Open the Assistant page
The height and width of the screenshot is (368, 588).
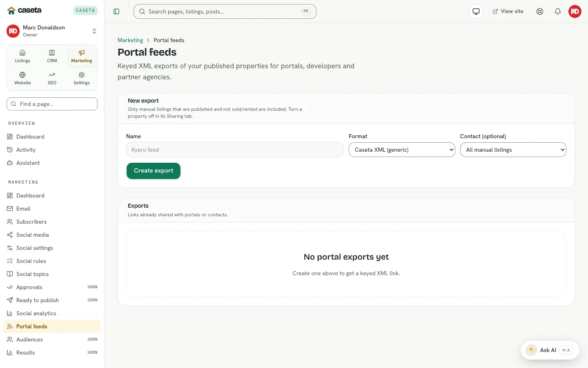[52, 163]
